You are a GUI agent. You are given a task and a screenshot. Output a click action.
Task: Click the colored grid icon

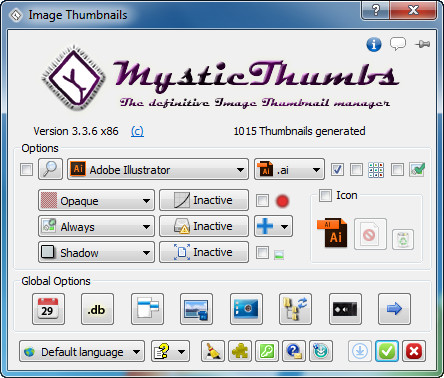point(376,170)
